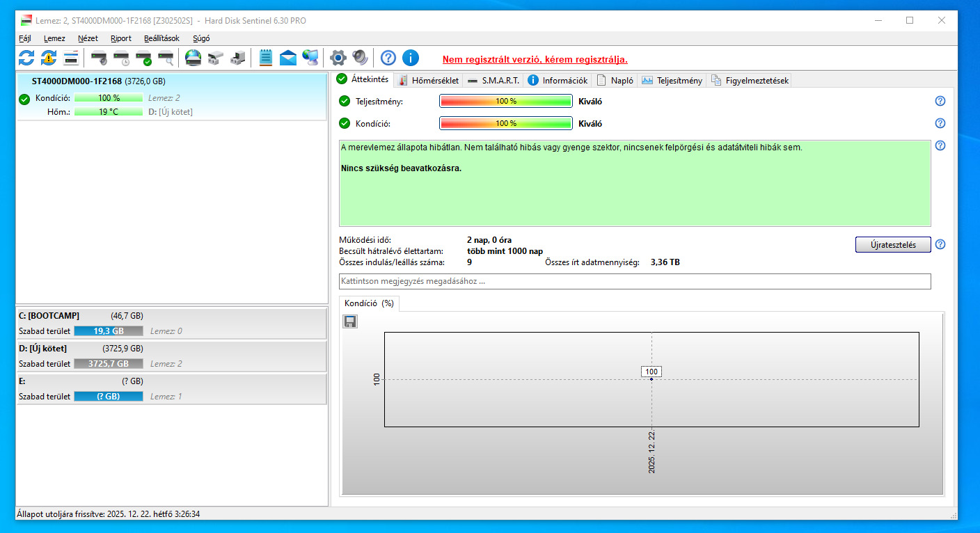This screenshot has width=980, height=533.
Task: Click the green check icon by disk Kondíció
Action: (24, 99)
